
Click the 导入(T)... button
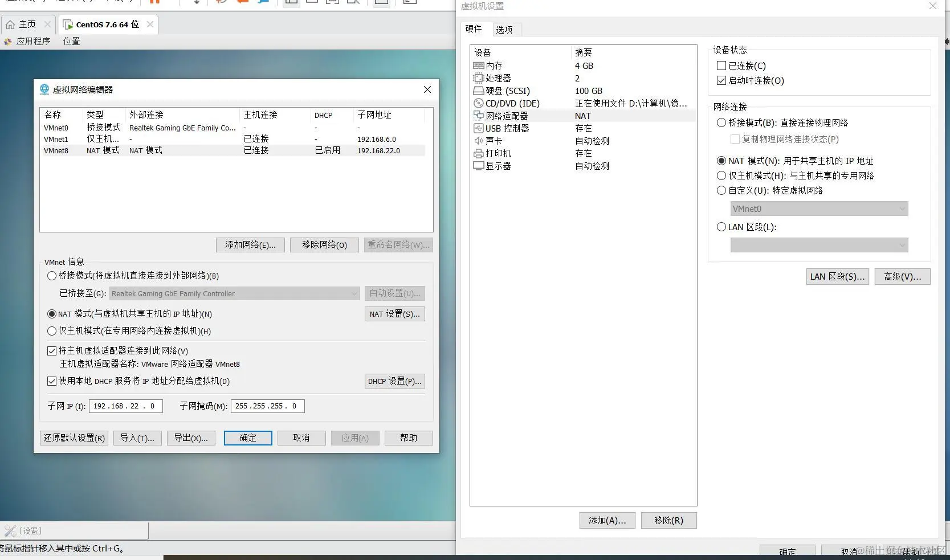tap(137, 438)
